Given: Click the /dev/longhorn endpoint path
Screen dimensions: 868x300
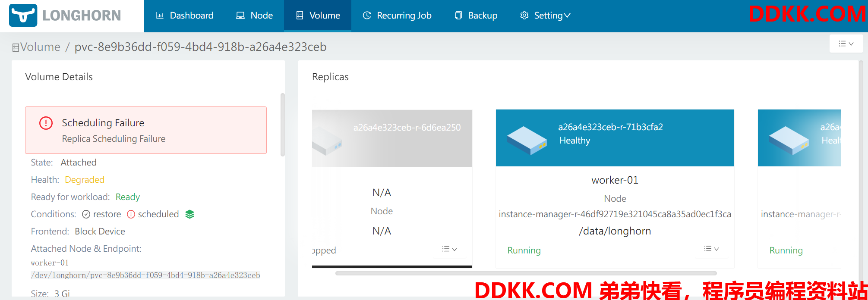Looking at the screenshot, I should click(145, 275).
